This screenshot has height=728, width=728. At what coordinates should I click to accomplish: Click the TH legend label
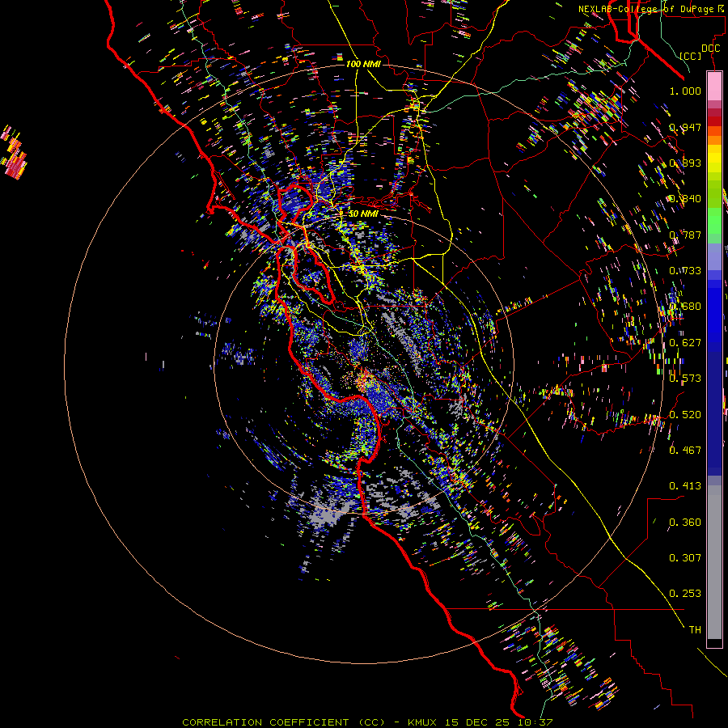point(695,630)
